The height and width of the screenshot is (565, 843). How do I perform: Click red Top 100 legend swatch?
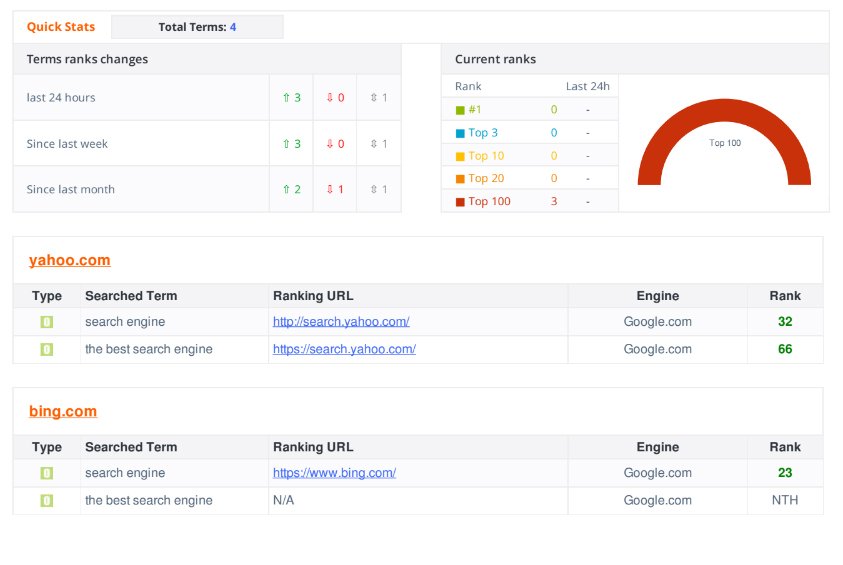[460, 202]
